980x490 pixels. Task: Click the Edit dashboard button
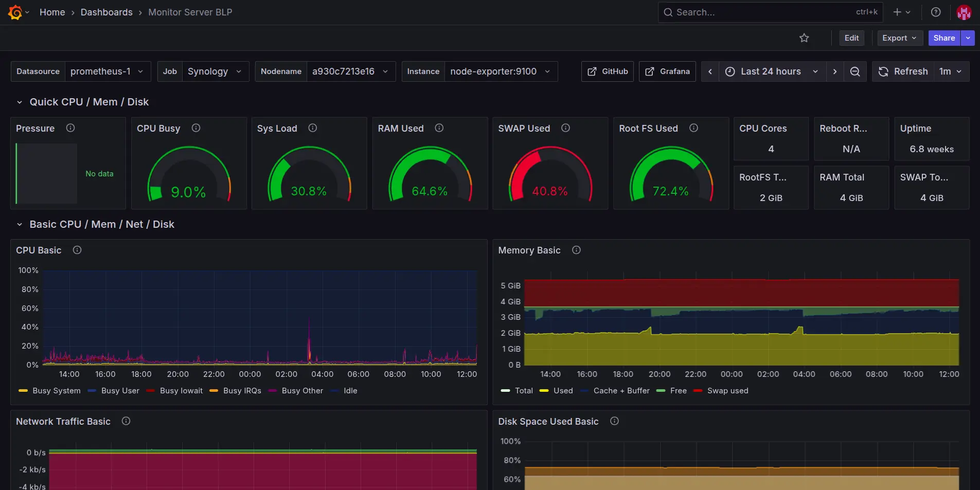tap(851, 38)
